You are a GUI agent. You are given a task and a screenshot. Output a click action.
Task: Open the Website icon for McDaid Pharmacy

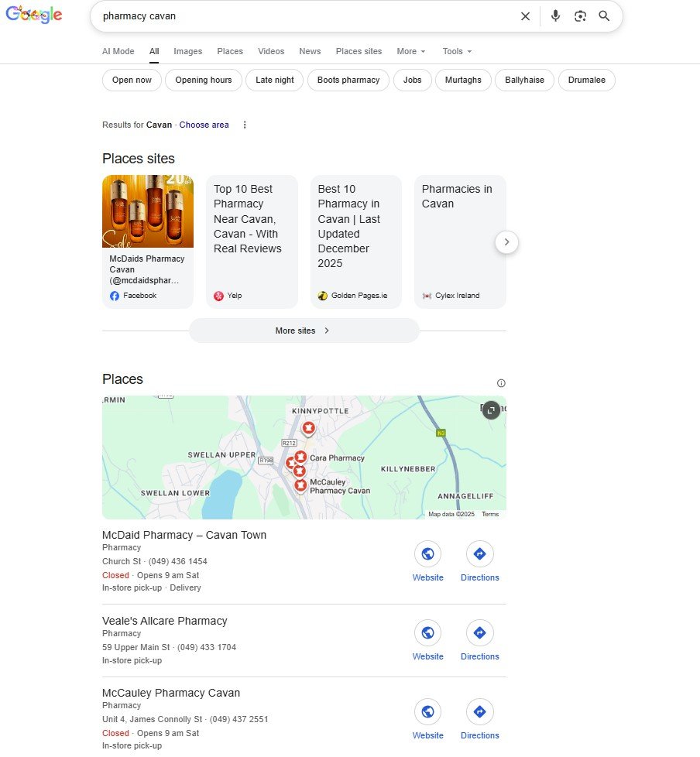coord(427,553)
